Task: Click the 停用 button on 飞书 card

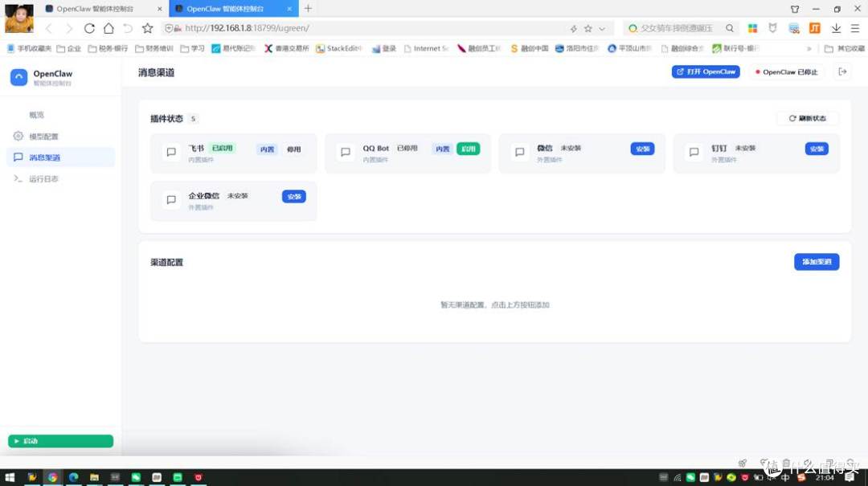Action: [294, 149]
